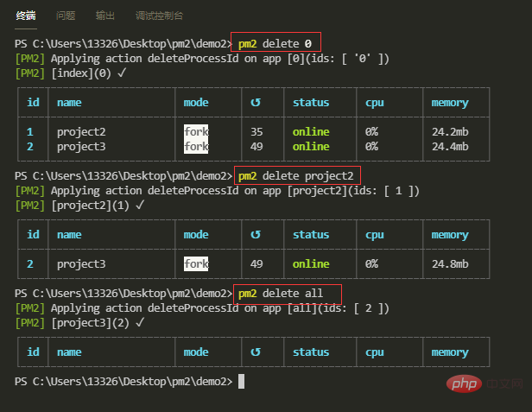The width and height of the screenshot is (532, 412).
Task: Click 'Applying action deleteProcessId on app [0]' line
Action: tap(202, 59)
